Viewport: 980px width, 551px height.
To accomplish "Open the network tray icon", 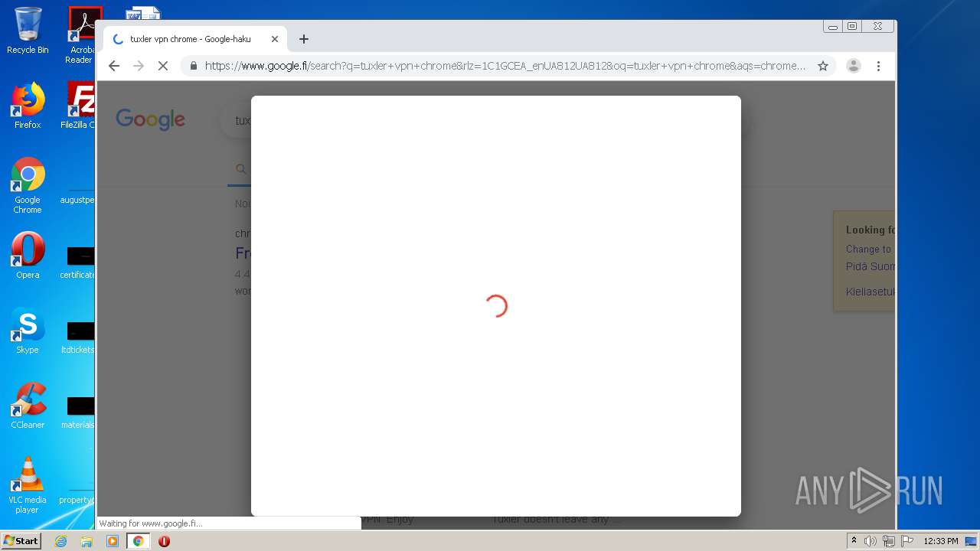I will point(889,541).
